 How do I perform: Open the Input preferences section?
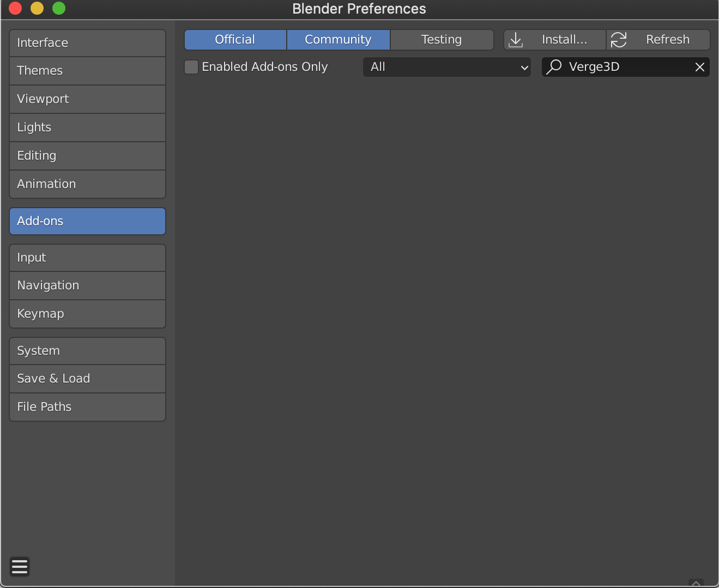click(87, 258)
